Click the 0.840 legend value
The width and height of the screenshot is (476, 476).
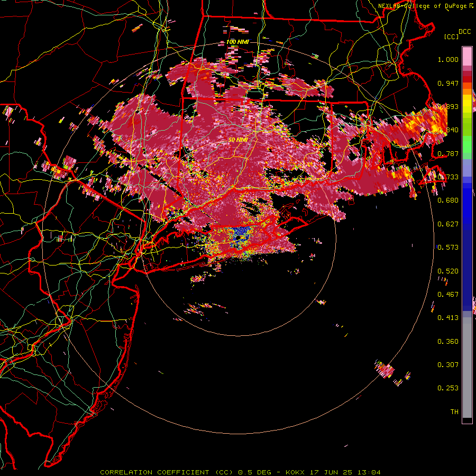click(x=448, y=130)
